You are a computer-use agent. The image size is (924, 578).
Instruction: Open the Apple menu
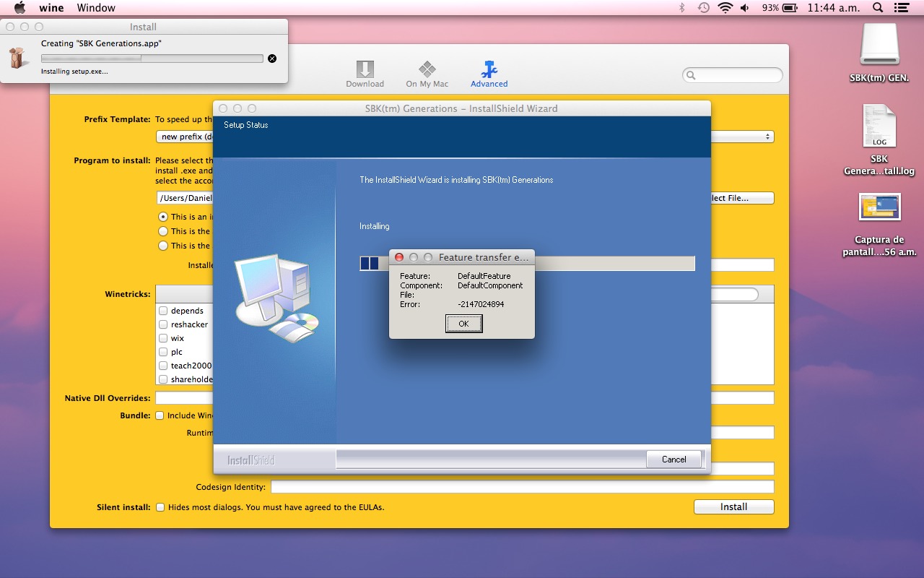pyautogui.click(x=19, y=8)
